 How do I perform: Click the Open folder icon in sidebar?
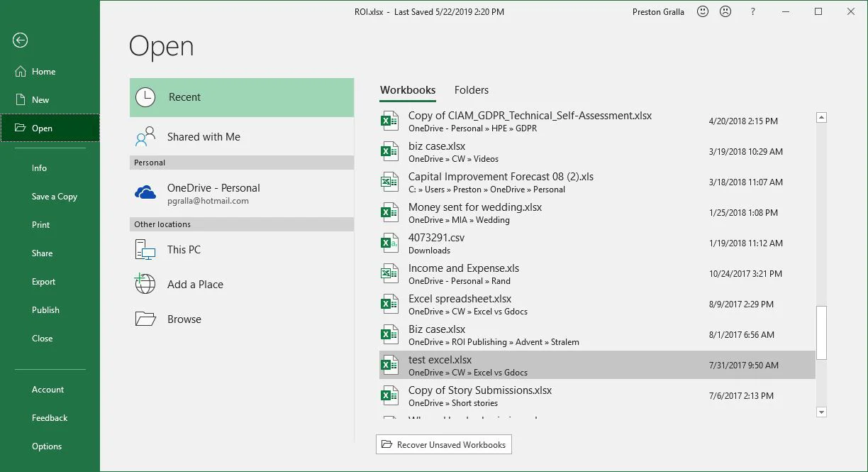pyautogui.click(x=20, y=128)
